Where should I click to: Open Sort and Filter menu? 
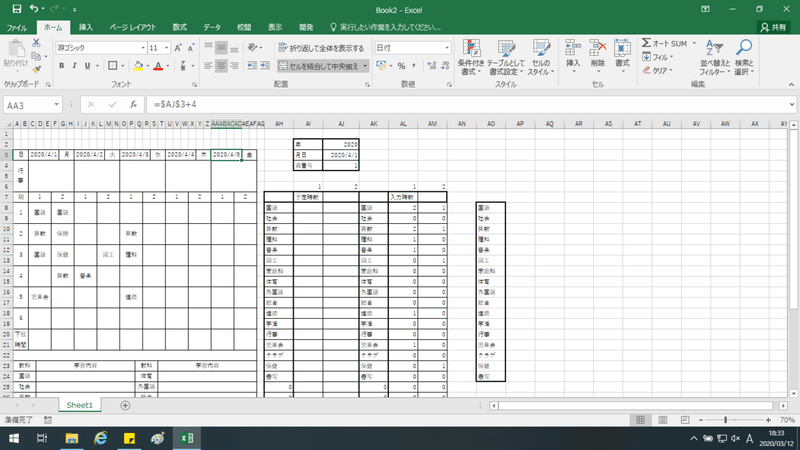(714, 58)
